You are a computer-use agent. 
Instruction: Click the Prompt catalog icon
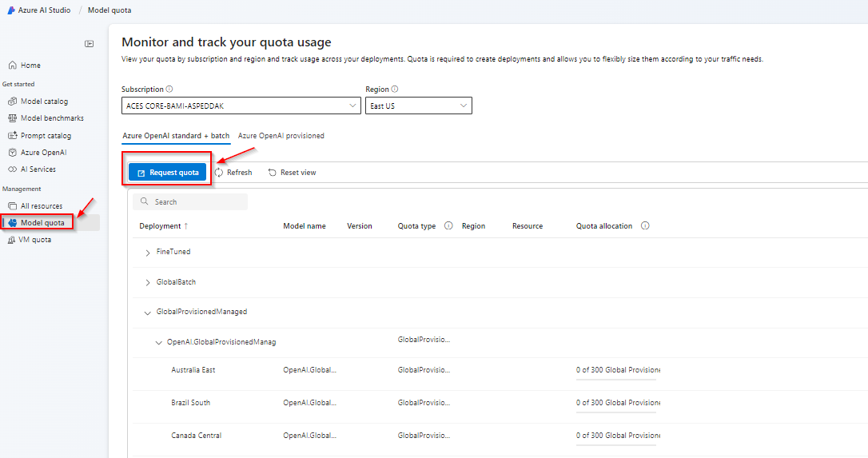click(12, 135)
